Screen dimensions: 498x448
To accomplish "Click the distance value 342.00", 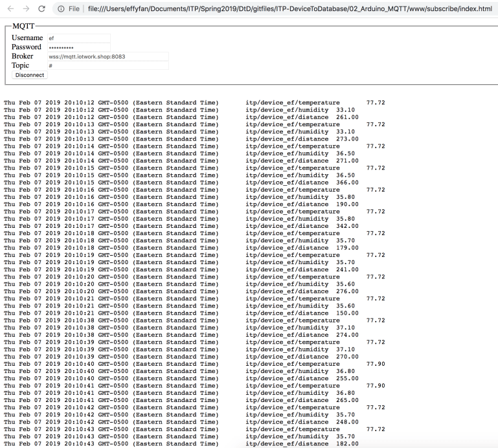I will 347,226.
